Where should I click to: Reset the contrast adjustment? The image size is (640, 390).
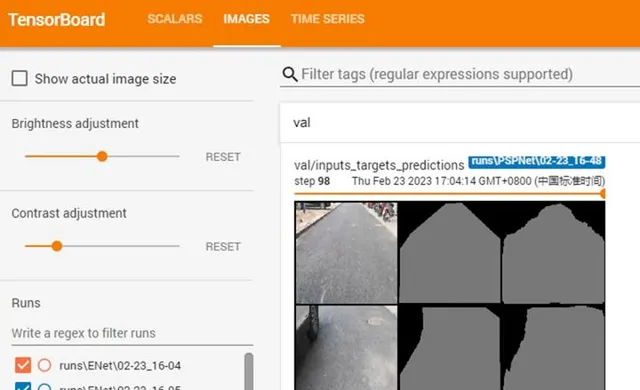coord(223,246)
